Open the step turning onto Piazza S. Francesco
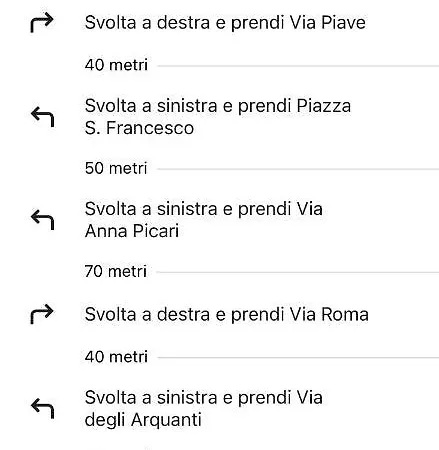The height and width of the screenshot is (450, 439). point(218,117)
